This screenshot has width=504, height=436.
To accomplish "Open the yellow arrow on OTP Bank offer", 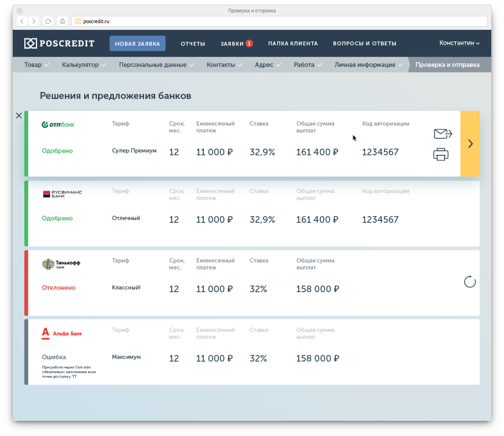I will point(470,144).
